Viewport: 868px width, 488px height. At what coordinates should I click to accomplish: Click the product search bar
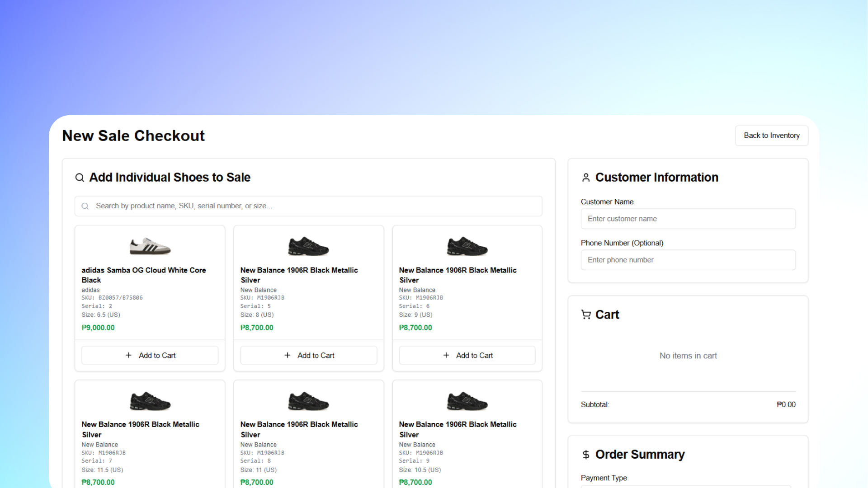point(309,206)
